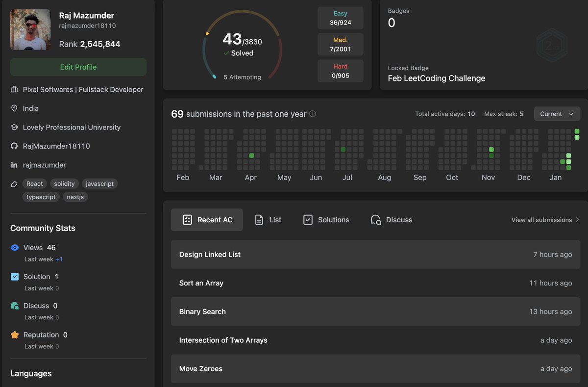Open LinkedIn profile rajmazumder
Viewport: 588px width, 387px height.
coord(44,165)
